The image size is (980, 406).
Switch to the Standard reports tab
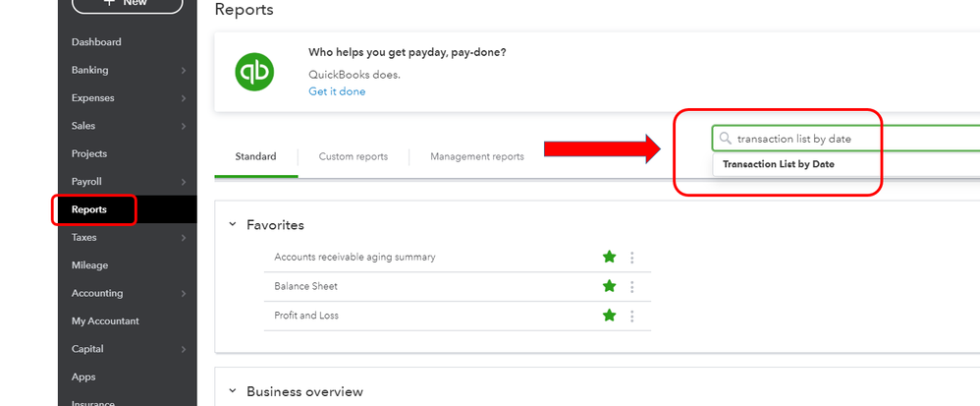pyautogui.click(x=255, y=156)
